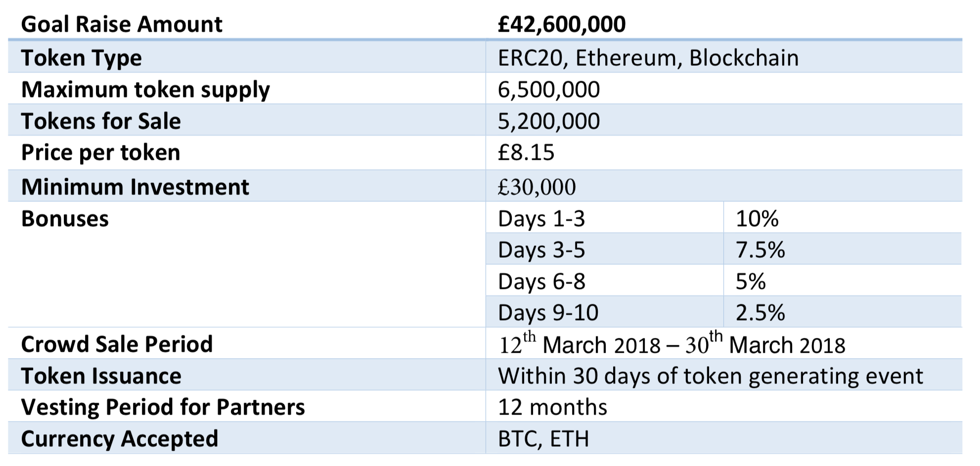Viewport: 980px width, 466px height.
Task: Select the 12 months vesting value
Action: (x=552, y=407)
